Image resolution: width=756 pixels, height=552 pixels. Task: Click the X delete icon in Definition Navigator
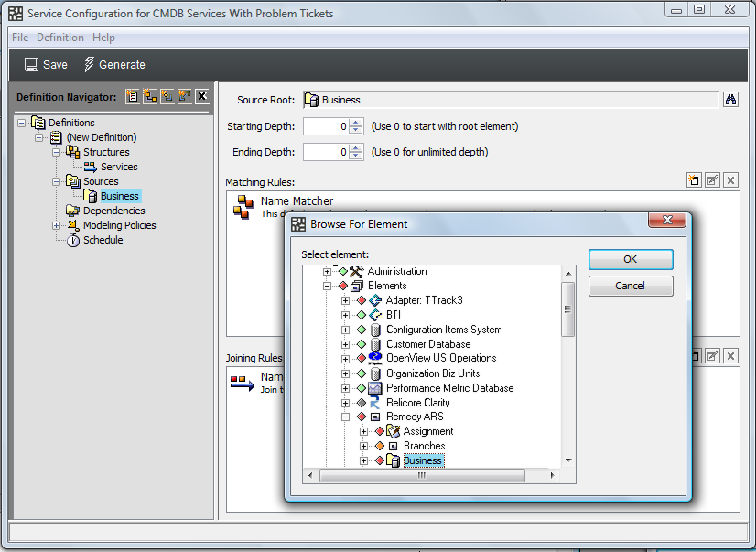pos(202,96)
